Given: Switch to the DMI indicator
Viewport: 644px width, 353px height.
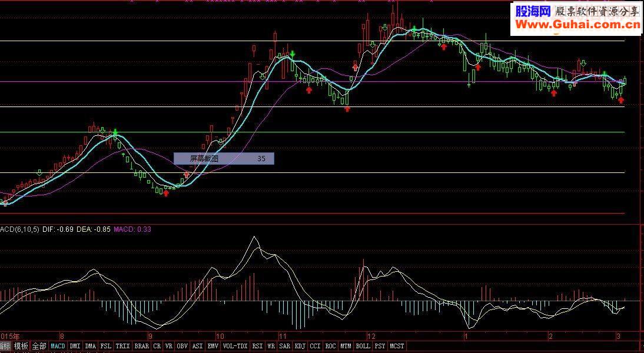Looking at the screenshot, I should coord(75,346).
